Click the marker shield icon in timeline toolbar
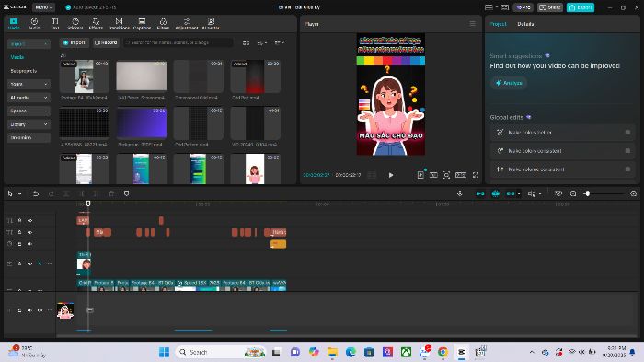Screen dimensions: 644x362 127,193
